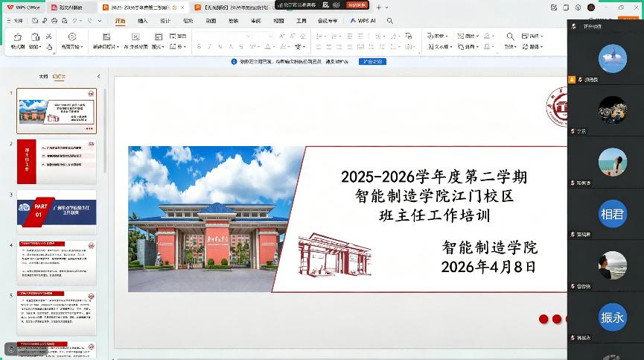Screen dimensions: 644x360
Task: Select slide 3 thumbnail with PART 01
Action: click(57, 209)
